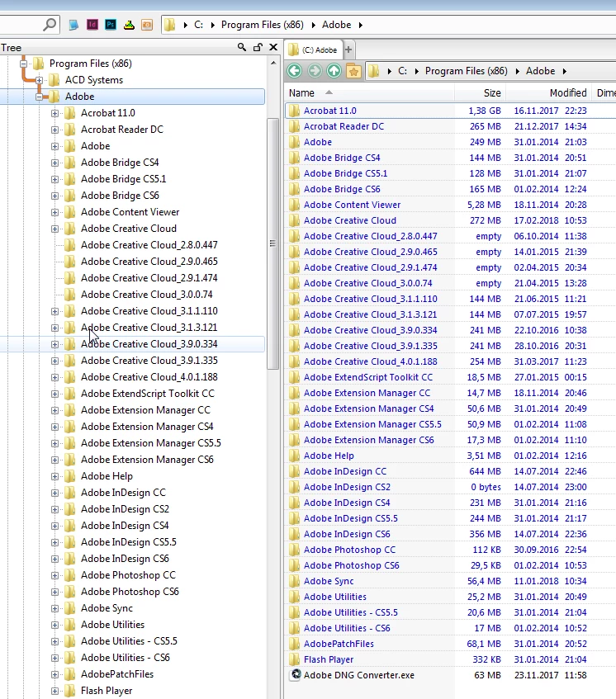Viewport: 616px width, 699px height.
Task: Select Adobe Utilities - CS6 in the file list
Action: (347, 628)
